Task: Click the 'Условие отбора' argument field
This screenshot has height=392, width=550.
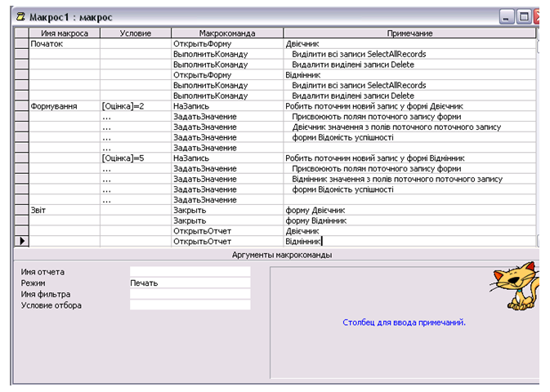Action: click(x=190, y=305)
